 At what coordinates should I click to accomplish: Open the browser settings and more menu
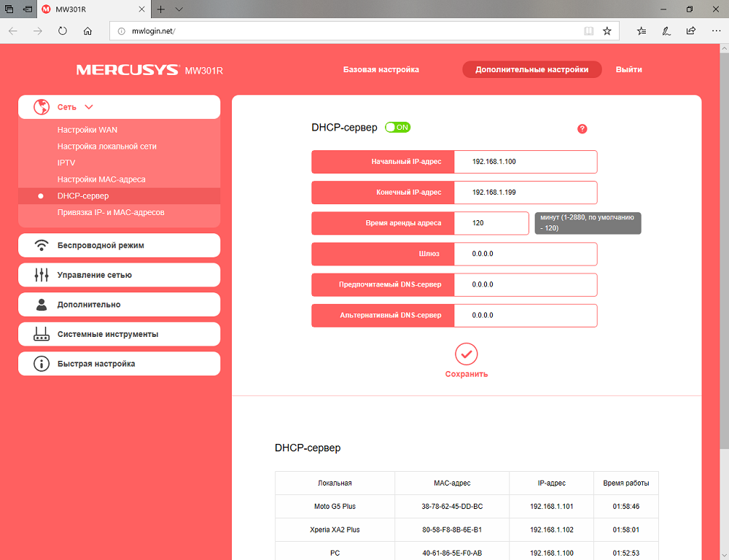[x=716, y=31]
